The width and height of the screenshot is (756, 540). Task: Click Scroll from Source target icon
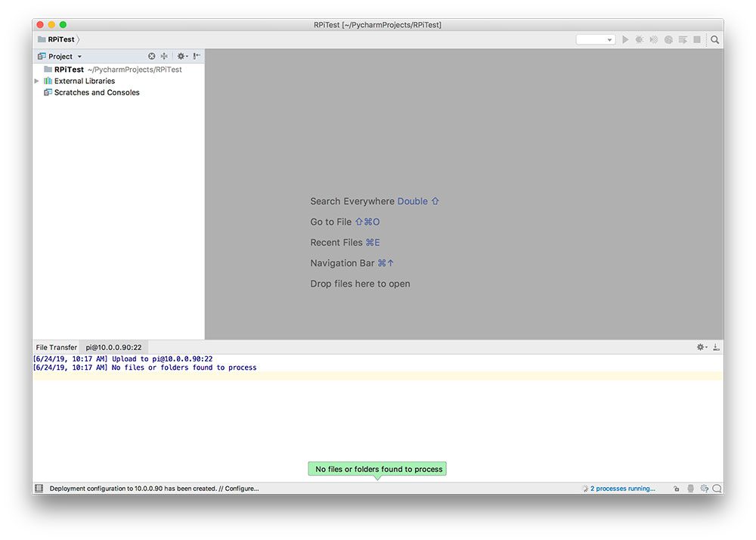click(x=151, y=57)
